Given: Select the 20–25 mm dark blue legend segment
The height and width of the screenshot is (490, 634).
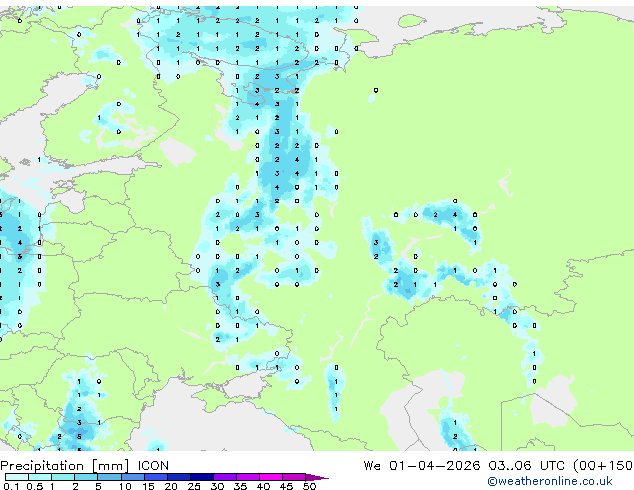Looking at the screenshot, I should [178, 477].
